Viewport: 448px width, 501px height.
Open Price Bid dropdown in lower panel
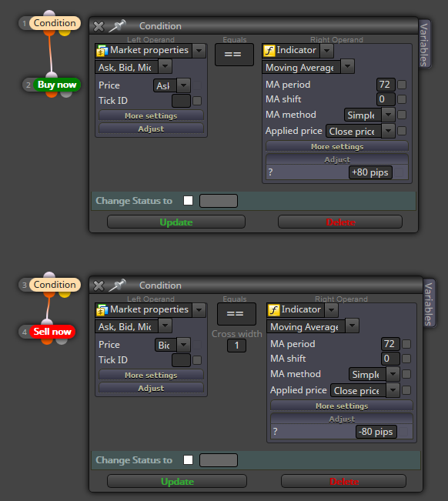click(x=183, y=345)
